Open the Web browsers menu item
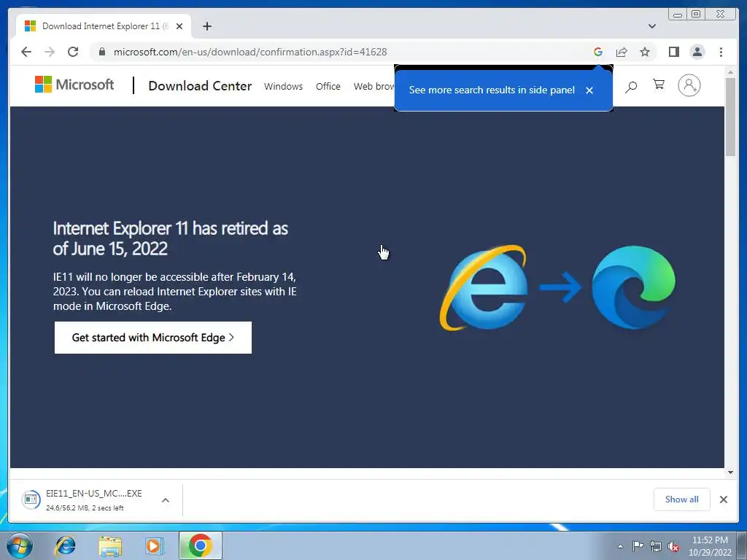 374,86
